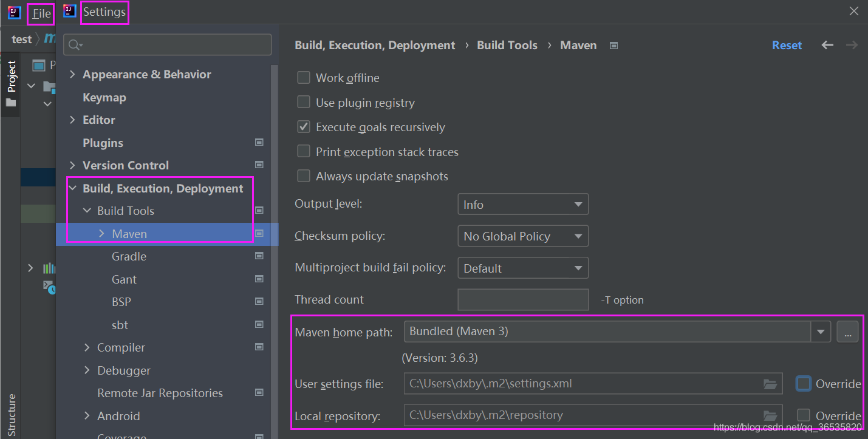Click project-level icon next to Maven row
This screenshot has width=868, height=439.
point(259,233)
